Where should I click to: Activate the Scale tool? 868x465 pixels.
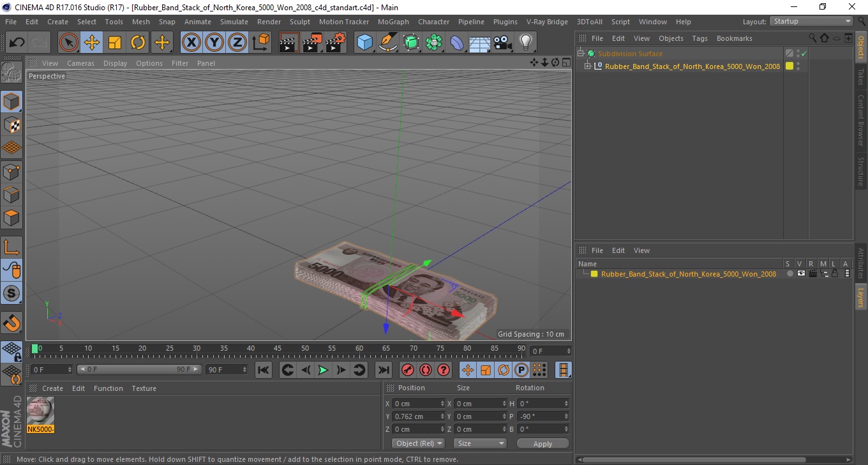[x=115, y=43]
